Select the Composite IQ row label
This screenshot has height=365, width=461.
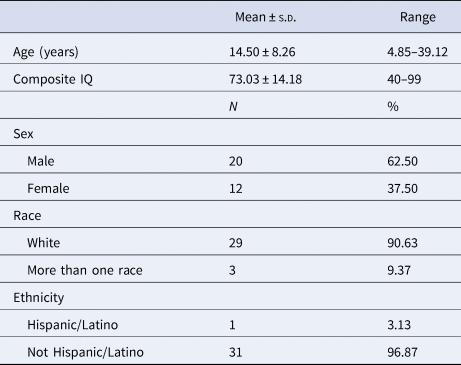pos(53,79)
